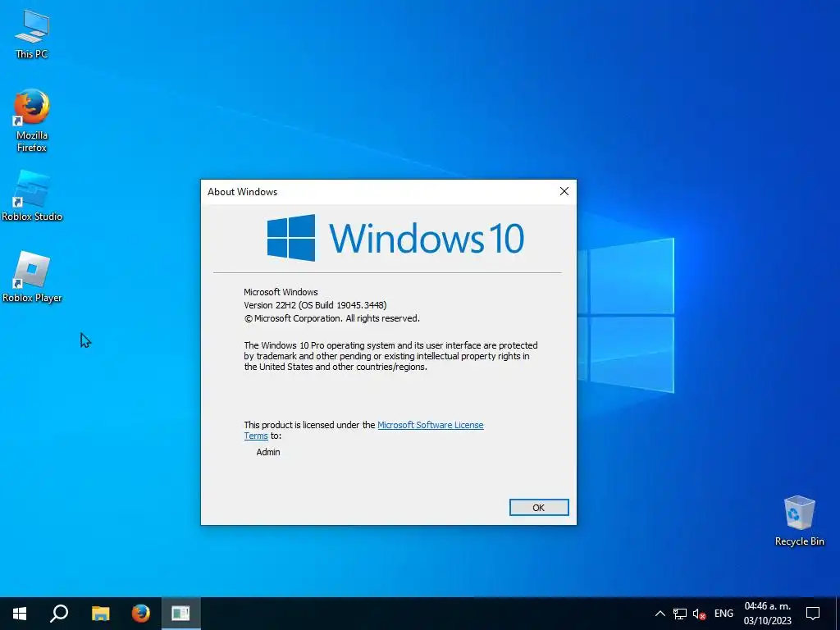Click the About Windows title bar
This screenshot has height=630, width=840.
(375, 192)
